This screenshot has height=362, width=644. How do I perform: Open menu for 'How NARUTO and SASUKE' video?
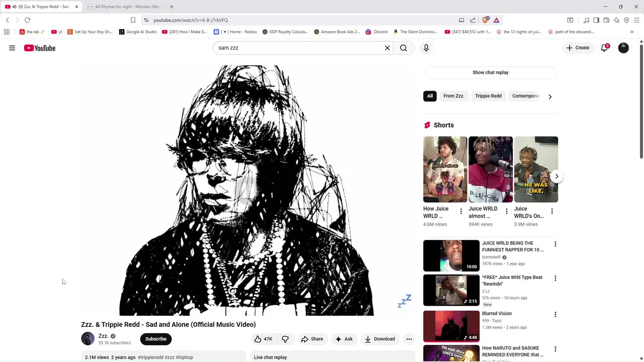pyautogui.click(x=555, y=348)
